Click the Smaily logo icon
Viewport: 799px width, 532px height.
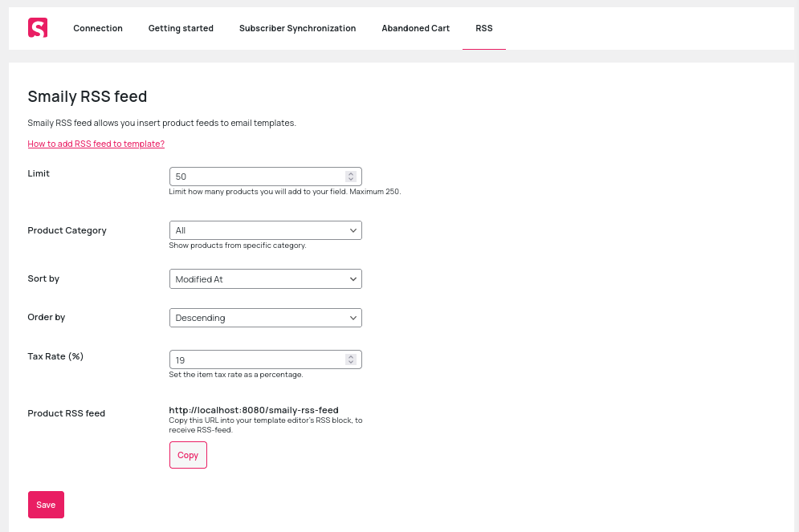pyautogui.click(x=38, y=28)
